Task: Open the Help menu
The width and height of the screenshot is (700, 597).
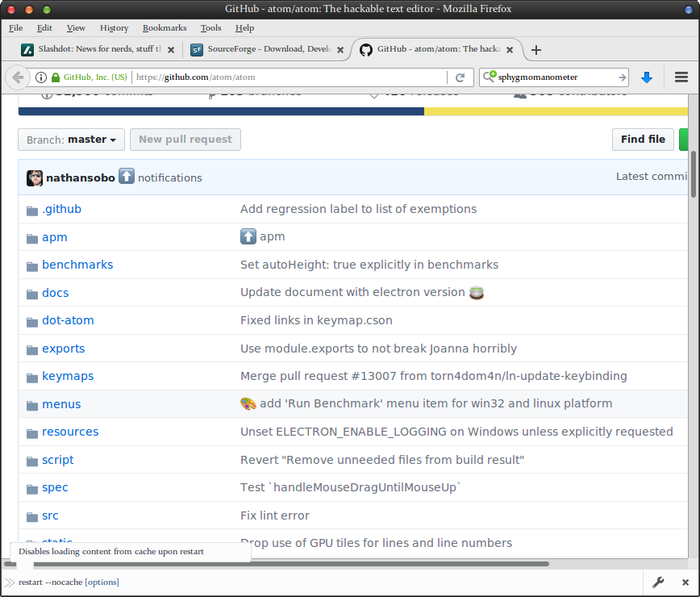Action: pos(244,27)
